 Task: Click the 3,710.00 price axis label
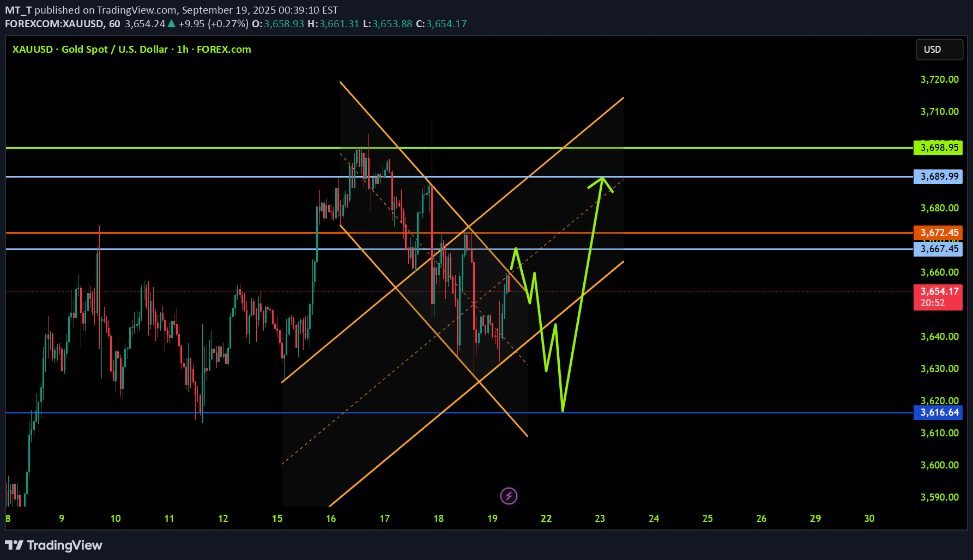coord(940,112)
